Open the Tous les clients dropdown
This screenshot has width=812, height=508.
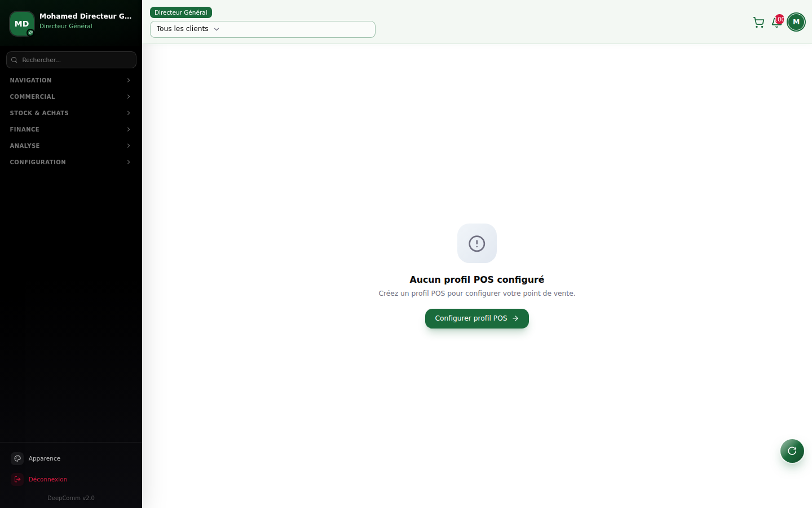pos(263,29)
